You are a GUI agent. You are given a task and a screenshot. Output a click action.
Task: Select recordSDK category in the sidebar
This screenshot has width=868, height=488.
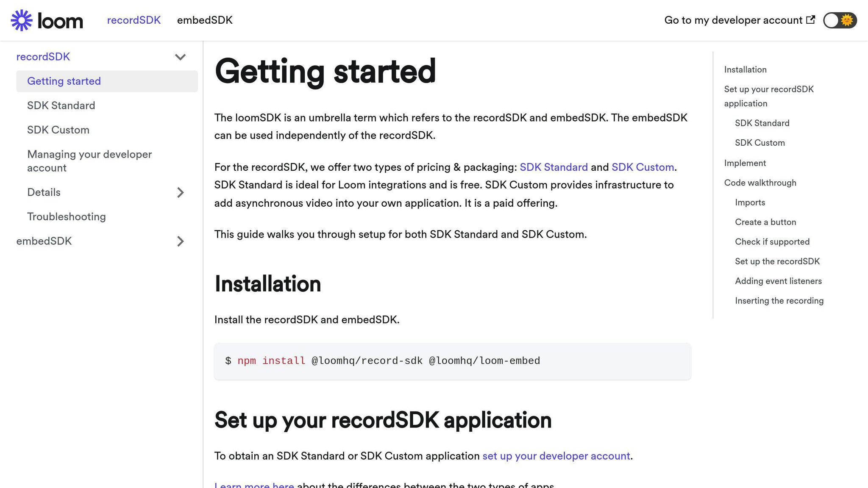click(43, 57)
